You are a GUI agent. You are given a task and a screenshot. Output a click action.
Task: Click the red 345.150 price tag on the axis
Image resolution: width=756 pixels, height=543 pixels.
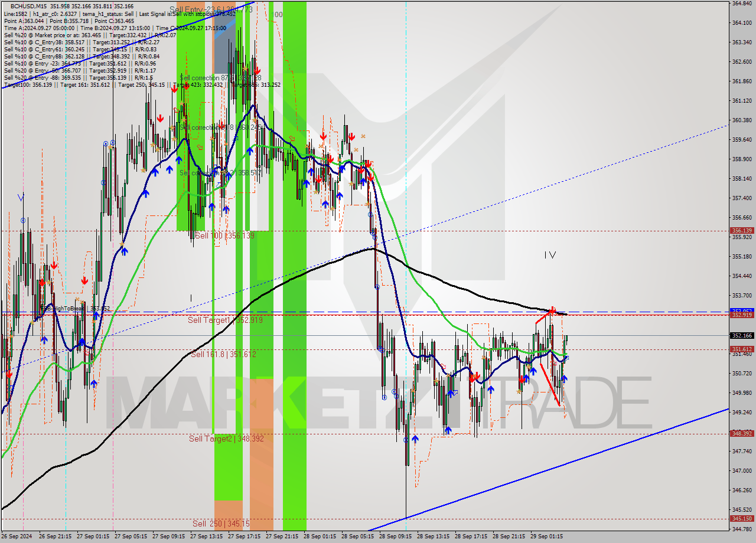pos(742,518)
